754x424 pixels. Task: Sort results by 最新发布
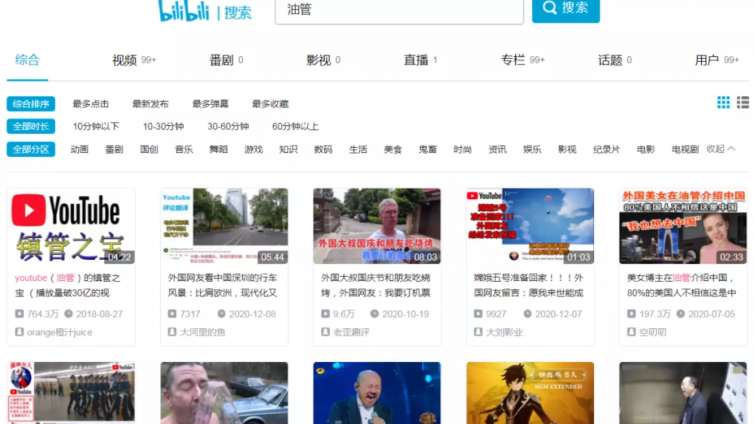pos(150,104)
